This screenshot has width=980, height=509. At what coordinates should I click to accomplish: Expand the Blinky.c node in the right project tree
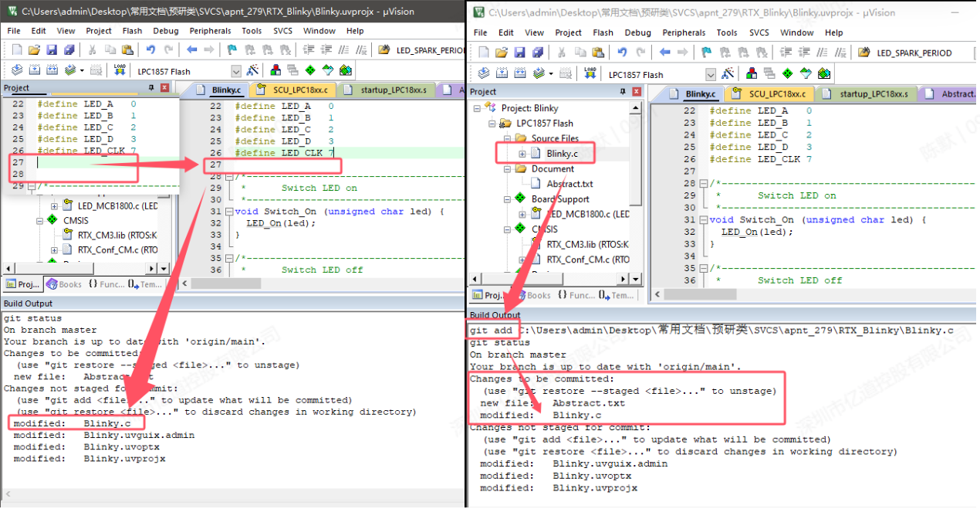522,154
